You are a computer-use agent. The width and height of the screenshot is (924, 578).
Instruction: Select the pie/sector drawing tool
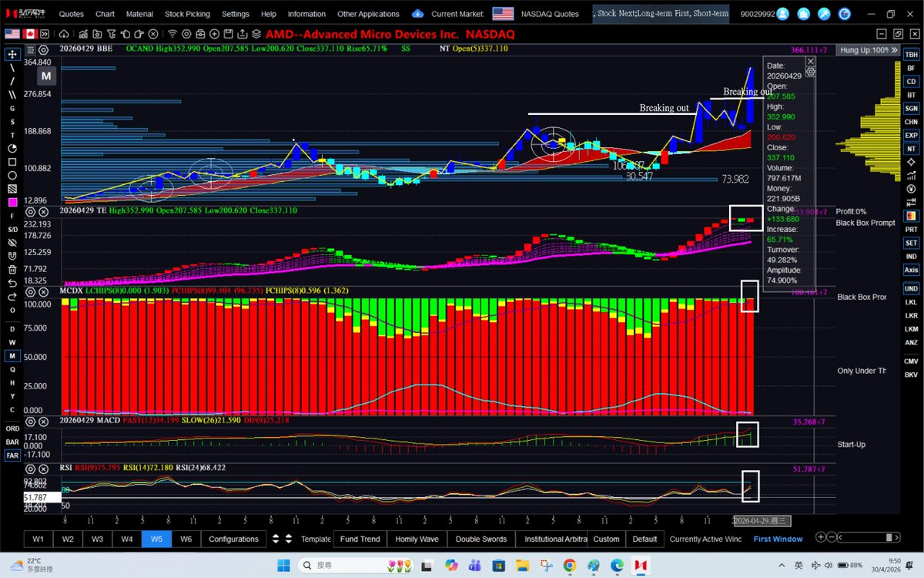tap(12, 148)
